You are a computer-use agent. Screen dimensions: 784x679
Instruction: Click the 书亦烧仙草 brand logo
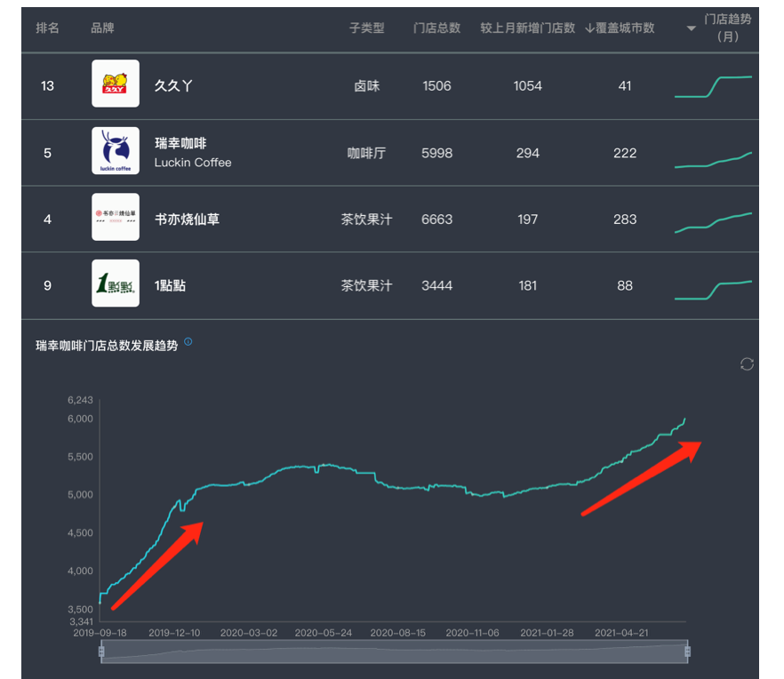pos(115,218)
